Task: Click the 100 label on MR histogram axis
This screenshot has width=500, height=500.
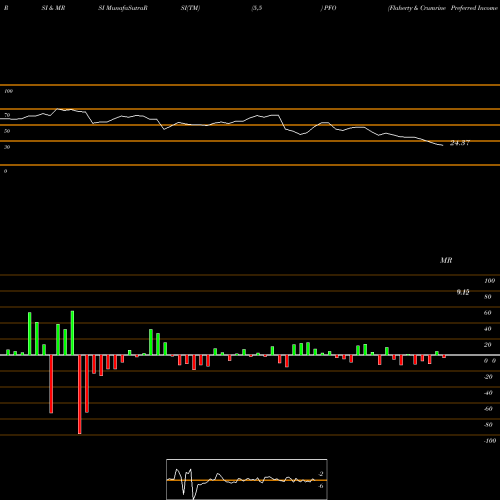Action: click(490, 281)
